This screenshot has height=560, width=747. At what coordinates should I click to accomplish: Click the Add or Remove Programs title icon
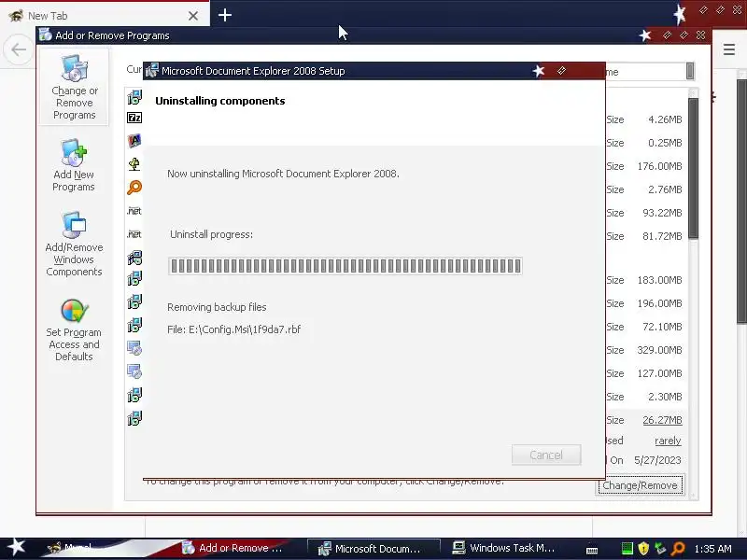[x=45, y=35]
